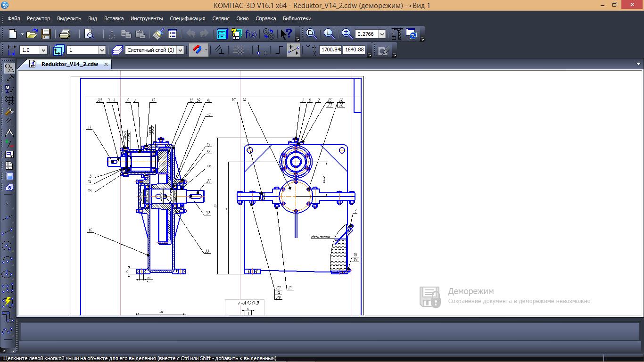644x362 pixels.
Task: Close the Reduktor_V14_2.cdw tab
Action: (x=106, y=64)
